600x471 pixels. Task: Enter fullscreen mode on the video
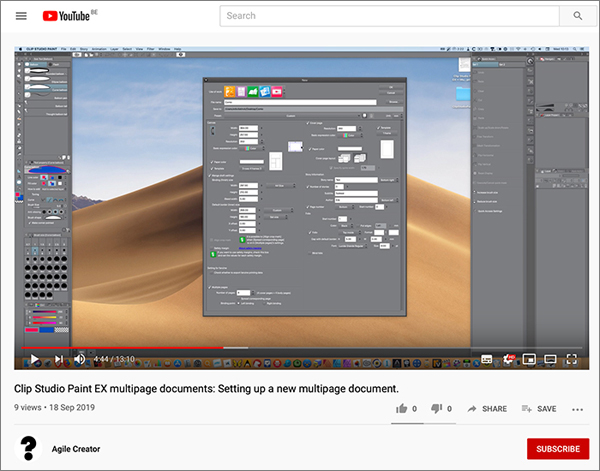coord(573,358)
